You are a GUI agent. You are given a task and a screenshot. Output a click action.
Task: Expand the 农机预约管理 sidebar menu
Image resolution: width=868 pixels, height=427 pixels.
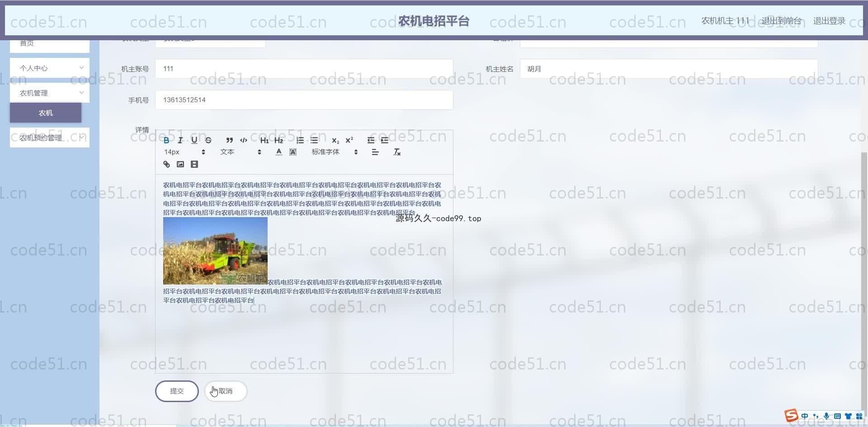[50, 138]
